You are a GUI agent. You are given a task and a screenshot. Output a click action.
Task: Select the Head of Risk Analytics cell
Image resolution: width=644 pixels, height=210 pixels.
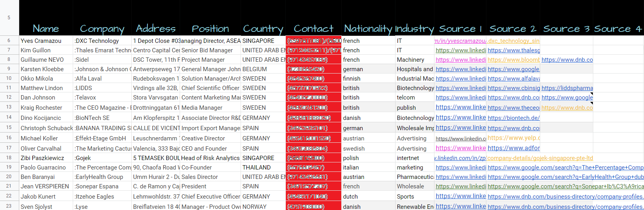coord(210,158)
